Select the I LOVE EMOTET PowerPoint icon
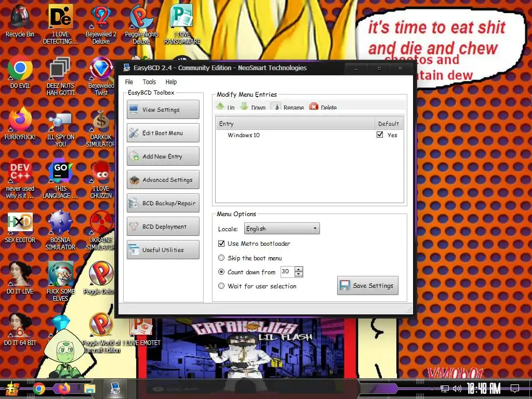This screenshot has width=532, height=399. (141, 332)
